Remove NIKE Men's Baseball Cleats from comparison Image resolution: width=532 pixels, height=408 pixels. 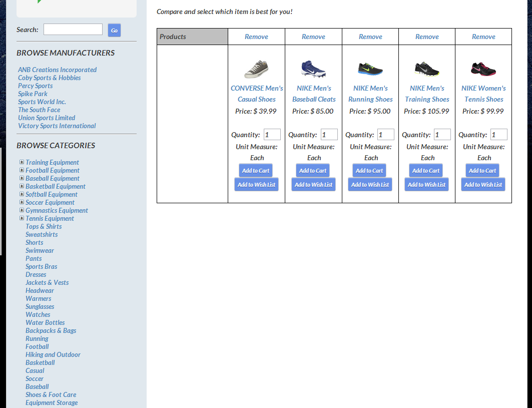pos(313,37)
